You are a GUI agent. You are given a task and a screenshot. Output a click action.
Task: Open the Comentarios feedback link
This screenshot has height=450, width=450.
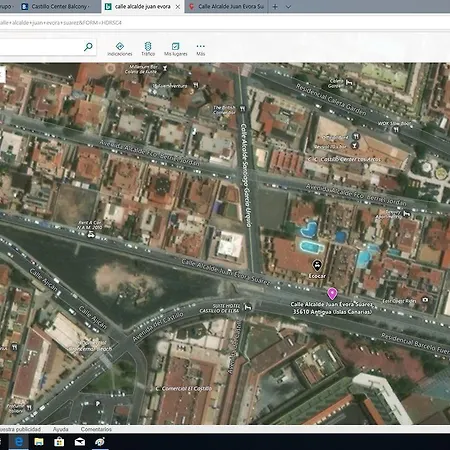pos(96,429)
